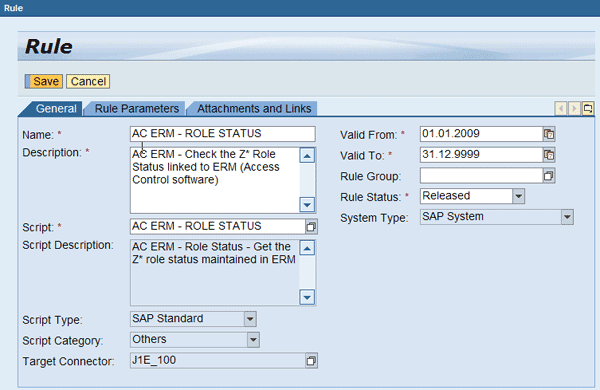Expand the System Type dropdown
Screen dimensions: 600x390
[567, 217]
